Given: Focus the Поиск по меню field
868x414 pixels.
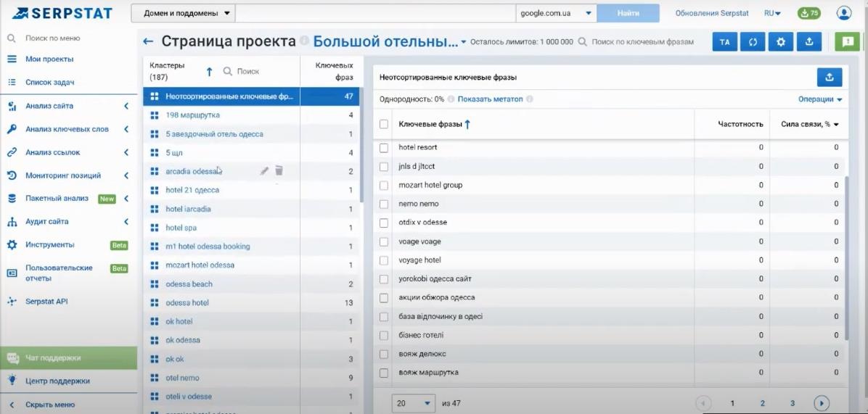Looking at the screenshot, I should point(52,38).
